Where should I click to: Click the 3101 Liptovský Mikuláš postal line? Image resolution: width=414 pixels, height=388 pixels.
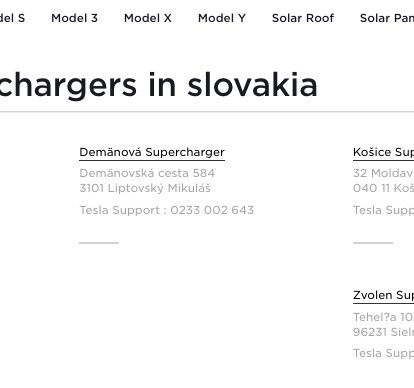pyautogui.click(x=145, y=188)
